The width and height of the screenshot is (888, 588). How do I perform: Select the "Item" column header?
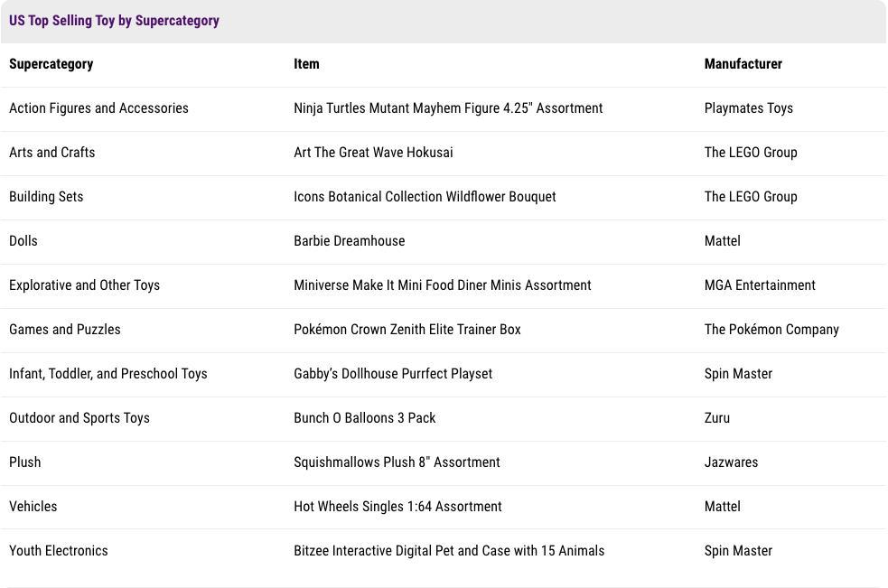306,64
